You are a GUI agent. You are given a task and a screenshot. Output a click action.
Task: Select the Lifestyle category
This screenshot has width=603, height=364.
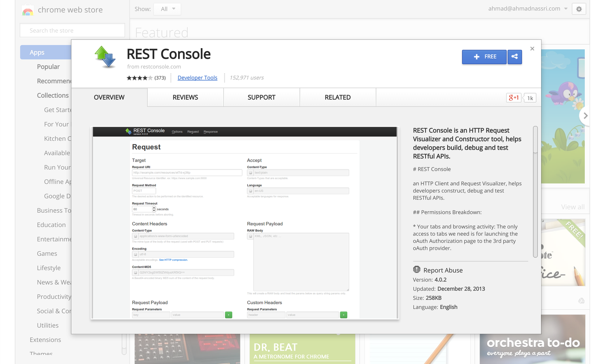49,268
